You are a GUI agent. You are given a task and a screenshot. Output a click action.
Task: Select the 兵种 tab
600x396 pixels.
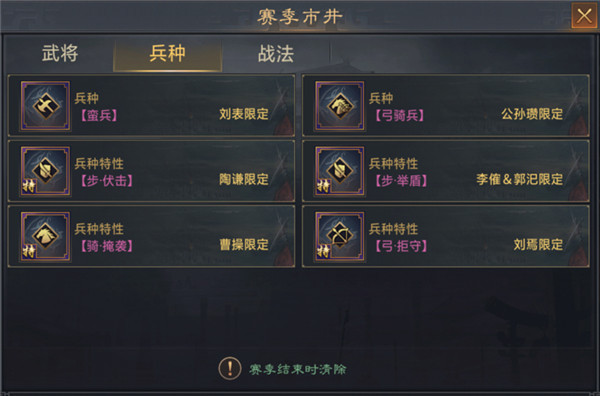pyautogui.click(x=168, y=53)
